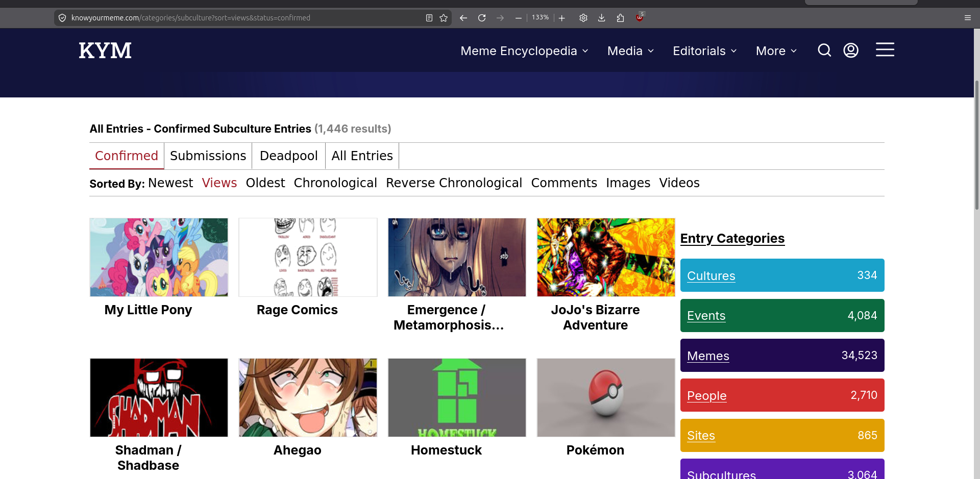This screenshot has width=980, height=479.
Task: Expand the More dropdown menu
Action: pos(776,51)
